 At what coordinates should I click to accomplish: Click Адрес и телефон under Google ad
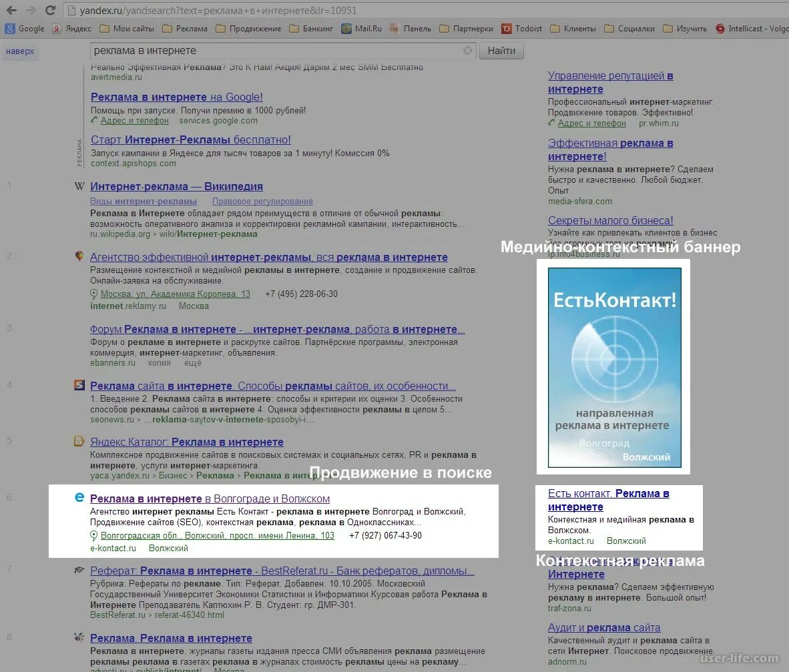pyautogui.click(x=134, y=121)
